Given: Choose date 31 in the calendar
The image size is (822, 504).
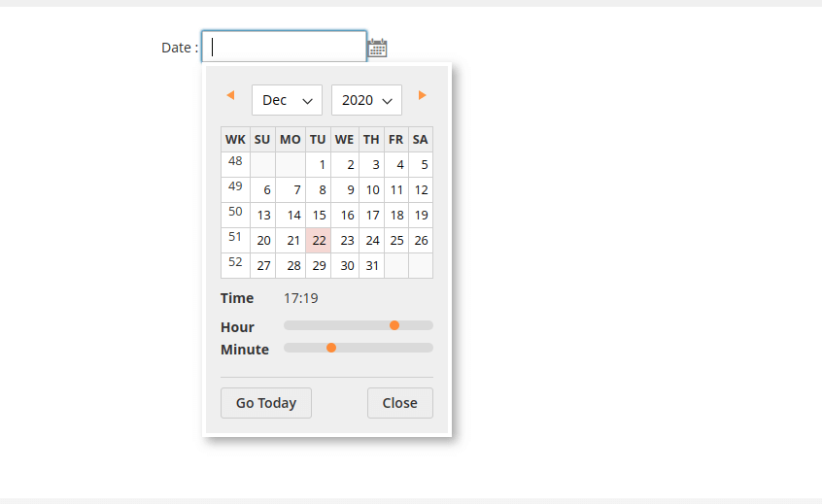Looking at the screenshot, I should 372,266.
